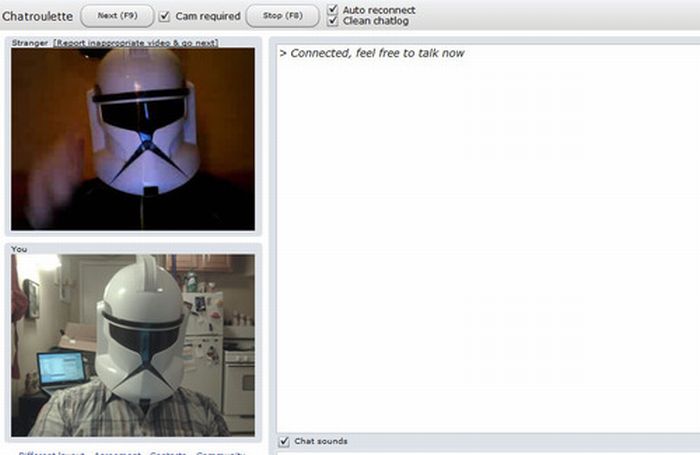
Task: Report inappropriate video and go next
Action: pyautogui.click(x=136, y=43)
